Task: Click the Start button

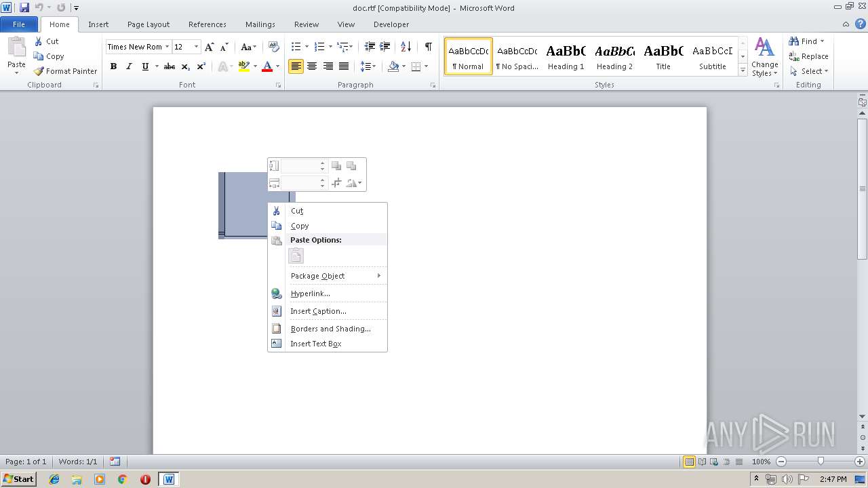Action: [19, 479]
